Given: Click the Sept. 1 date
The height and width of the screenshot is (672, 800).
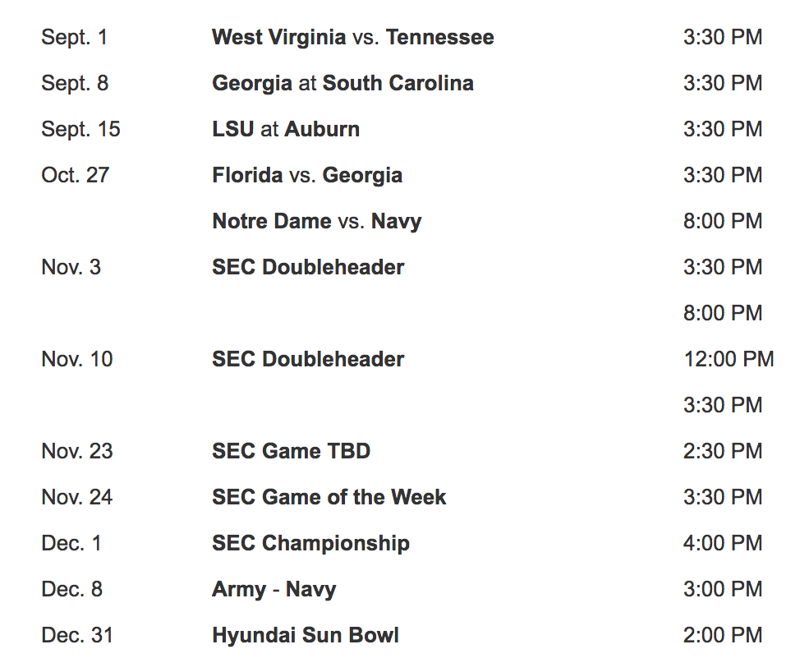Looking at the screenshot, I should (75, 38).
